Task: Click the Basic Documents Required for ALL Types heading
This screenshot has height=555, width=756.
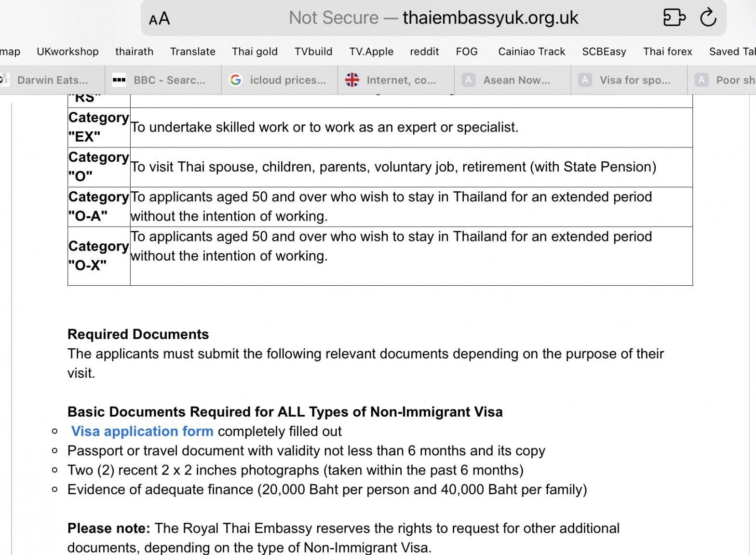Action: 285,412
